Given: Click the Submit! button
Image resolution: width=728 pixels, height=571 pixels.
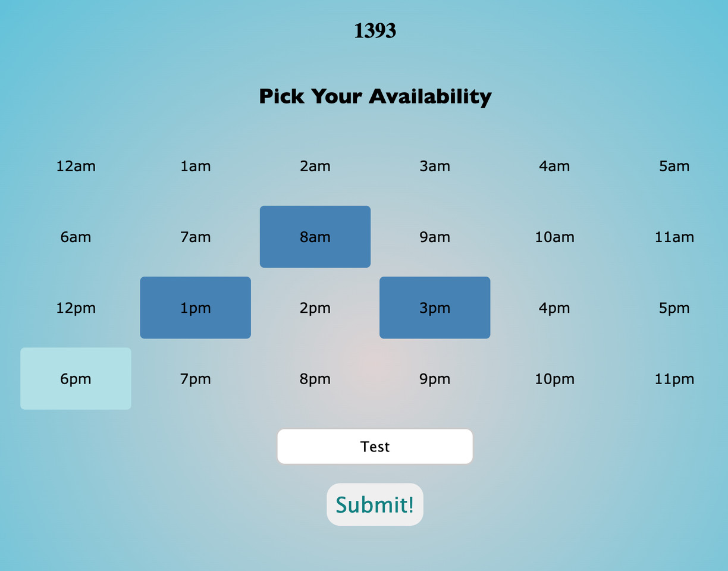Looking at the screenshot, I should point(375,504).
